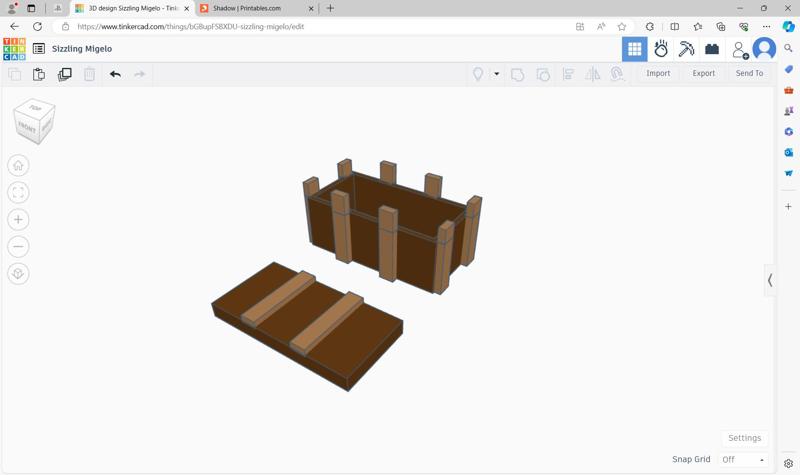The height and width of the screenshot is (475, 800).
Task: Expand the visibility options dropdown arrow
Action: coord(496,74)
